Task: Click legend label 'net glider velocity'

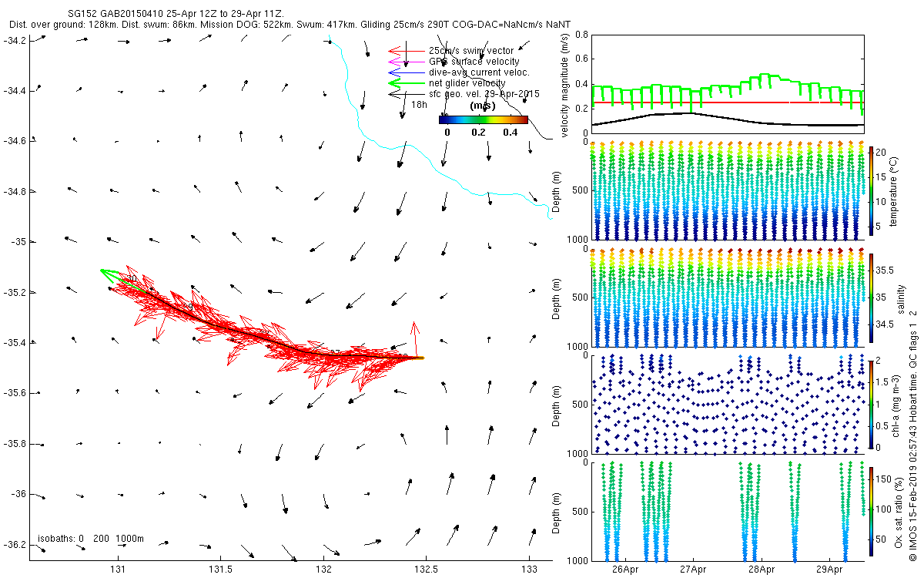Action: (467, 83)
